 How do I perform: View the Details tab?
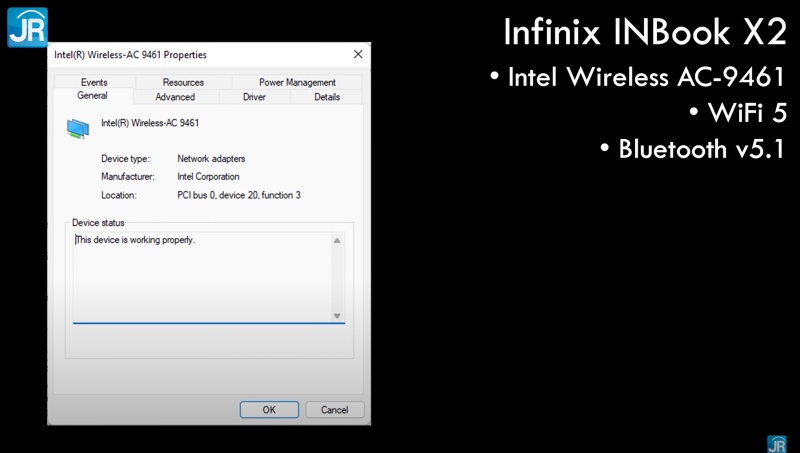click(x=327, y=97)
